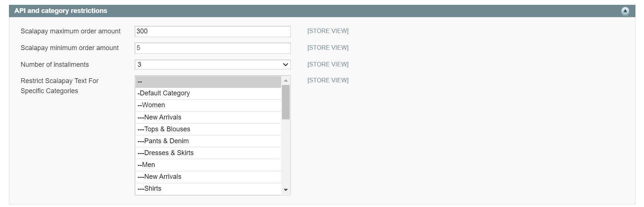Select '---New Arrivals' under Women
The width and height of the screenshot is (644, 207).
point(208,117)
